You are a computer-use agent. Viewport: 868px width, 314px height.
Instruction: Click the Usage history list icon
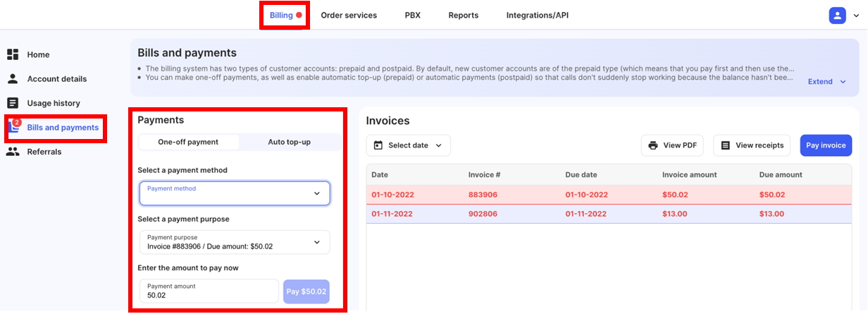click(x=13, y=103)
